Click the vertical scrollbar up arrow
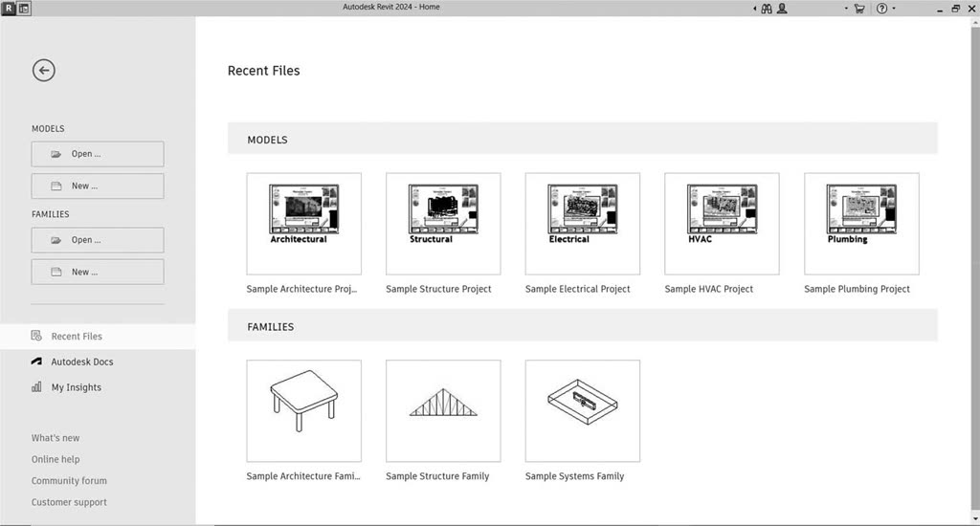Viewport: 980px width, 526px height. [x=975, y=22]
